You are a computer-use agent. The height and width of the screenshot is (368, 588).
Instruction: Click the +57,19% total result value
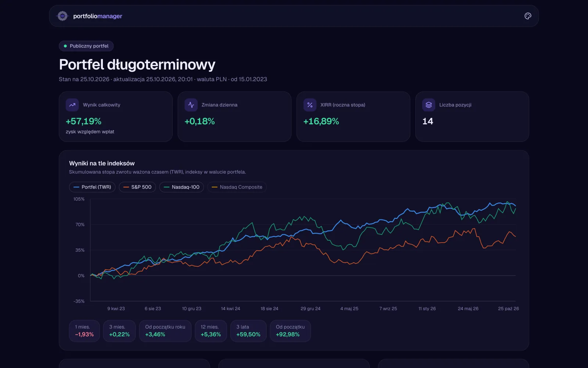pos(83,121)
